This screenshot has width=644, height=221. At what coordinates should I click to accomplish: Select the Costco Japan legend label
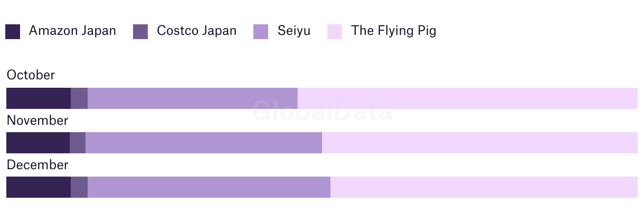pos(196,31)
